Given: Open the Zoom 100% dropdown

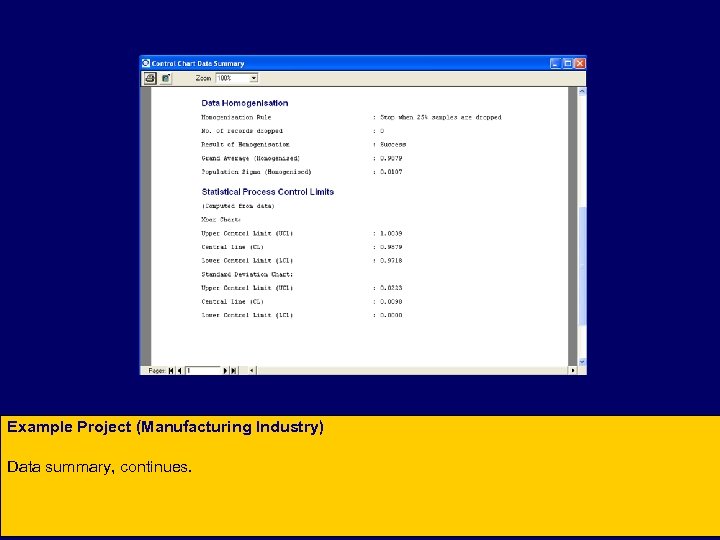Looking at the screenshot, I should tap(253, 78).
